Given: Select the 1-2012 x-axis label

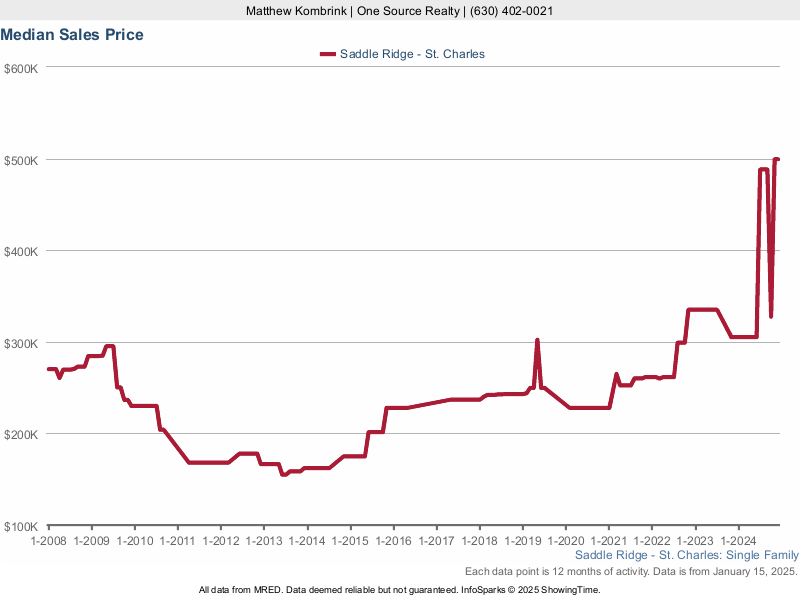Looking at the screenshot, I should pyautogui.click(x=221, y=541).
